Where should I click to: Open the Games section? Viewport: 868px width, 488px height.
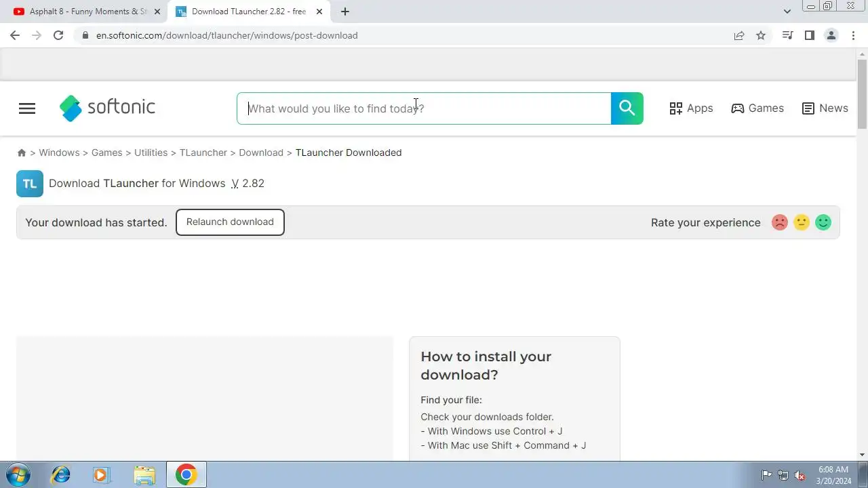[x=757, y=108]
